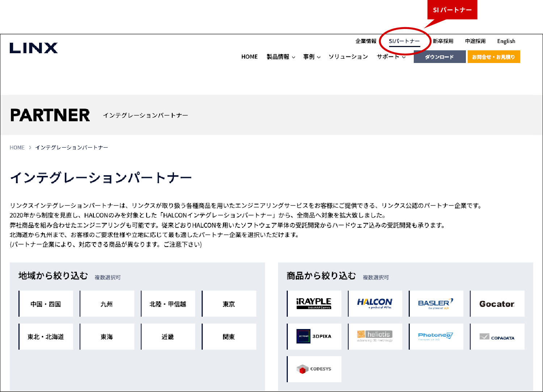Screen dimensions: 543x392
Task: Click HOME in the breadcrumb trail
Action: 17,148
